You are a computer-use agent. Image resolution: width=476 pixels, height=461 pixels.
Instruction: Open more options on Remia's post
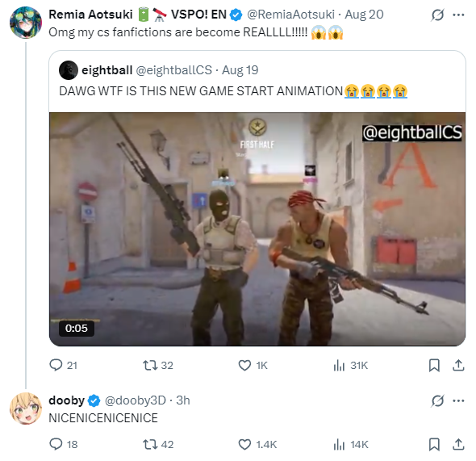click(x=458, y=15)
